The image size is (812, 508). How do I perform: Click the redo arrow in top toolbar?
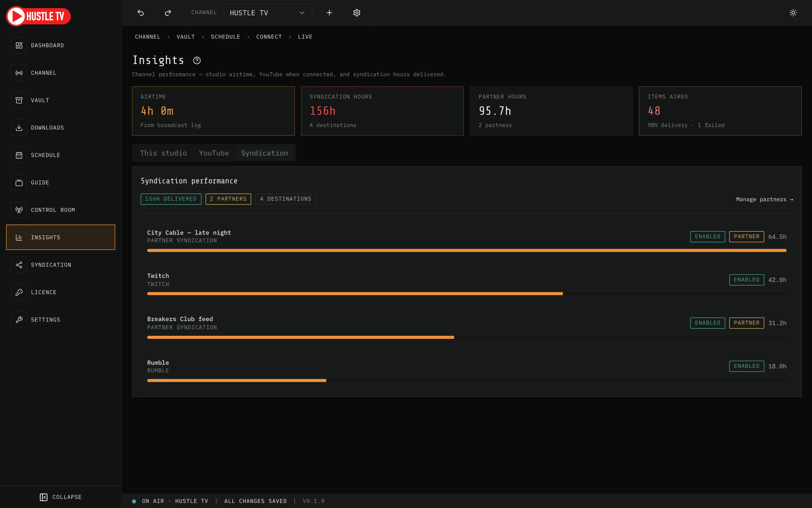coord(168,13)
